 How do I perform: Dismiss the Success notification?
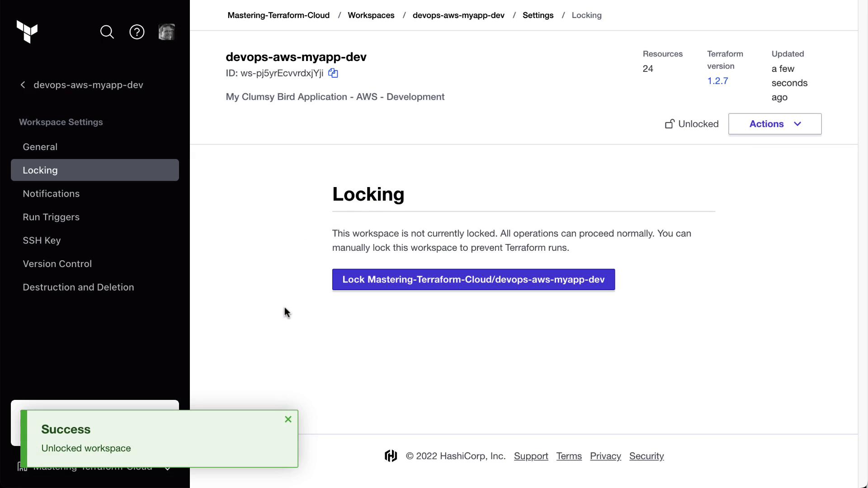(288, 419)
